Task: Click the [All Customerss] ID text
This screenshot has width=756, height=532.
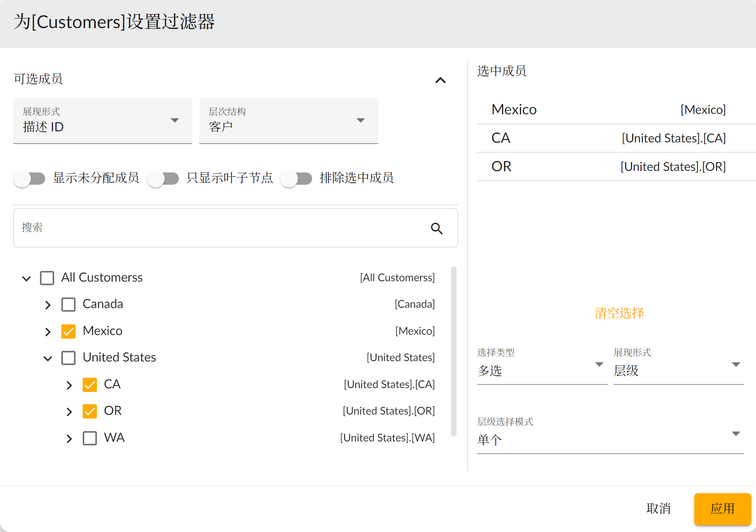Action: coord(397,277)
